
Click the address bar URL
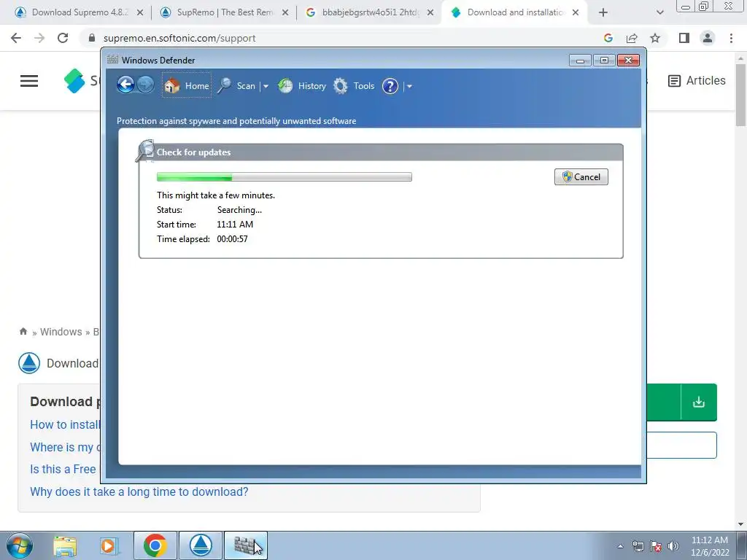click(179, 38)
